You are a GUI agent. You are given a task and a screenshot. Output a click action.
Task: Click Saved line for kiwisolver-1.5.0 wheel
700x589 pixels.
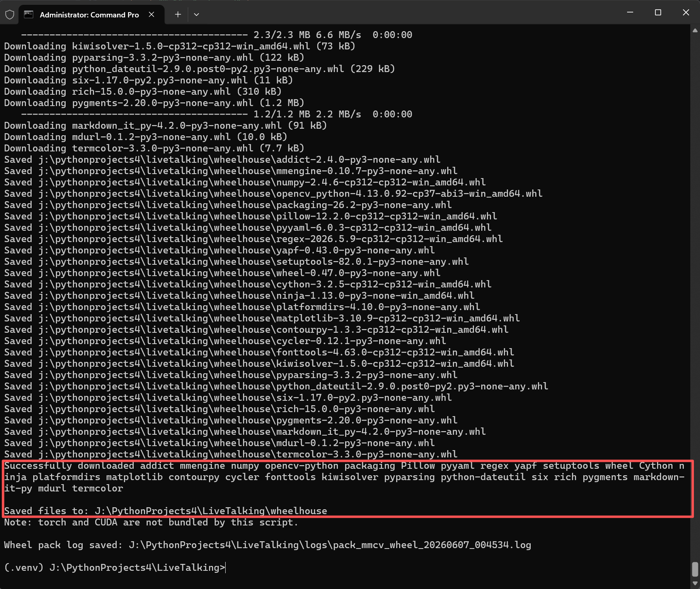click(x=259, y=364)
